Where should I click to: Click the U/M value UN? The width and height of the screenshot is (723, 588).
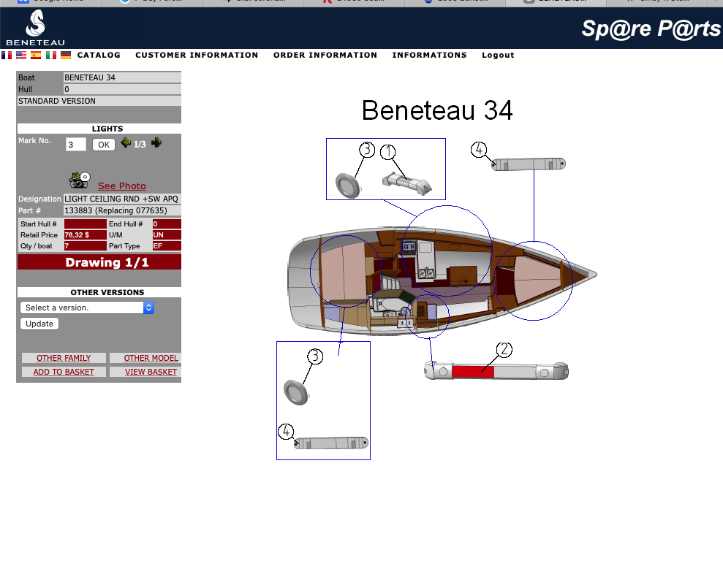click(x=167, y=235)
